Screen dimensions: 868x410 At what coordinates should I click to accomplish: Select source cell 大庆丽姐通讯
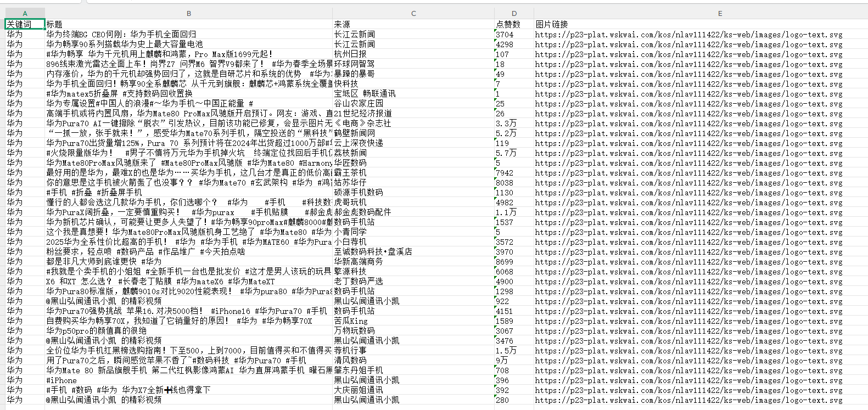click(x=413, y=390)
